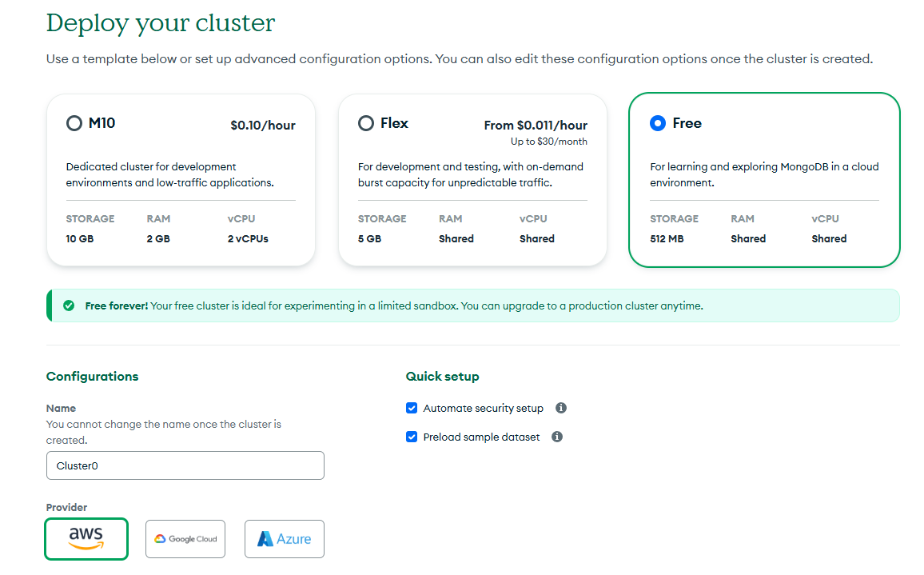The image size is (924, 575).
Task: Choose Azure as cloud provider
Action: pyautogui.click(x=285, y=539)
